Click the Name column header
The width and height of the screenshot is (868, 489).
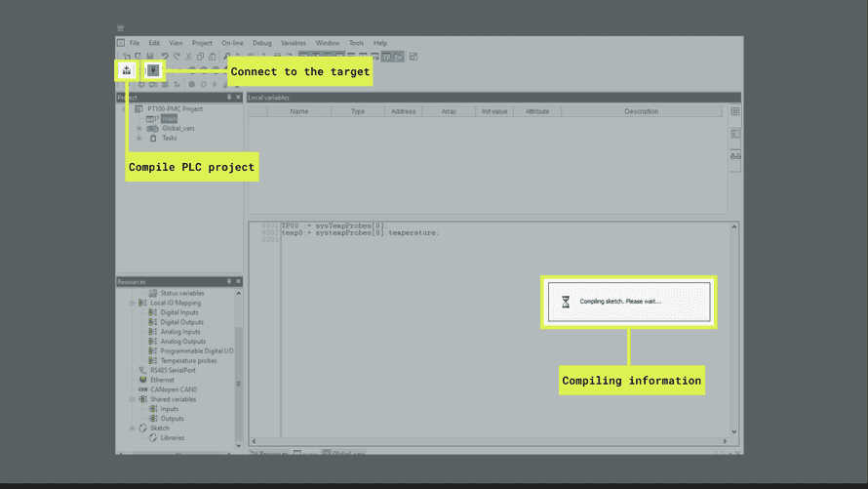click(x=298, y=111)
